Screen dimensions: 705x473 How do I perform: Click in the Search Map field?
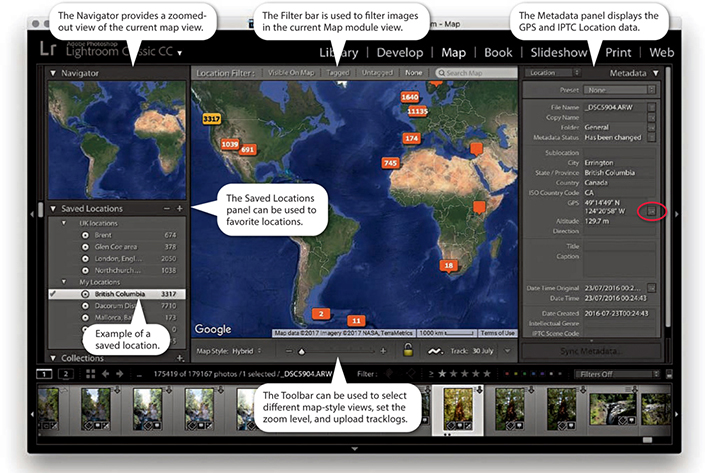click(476, 73)
